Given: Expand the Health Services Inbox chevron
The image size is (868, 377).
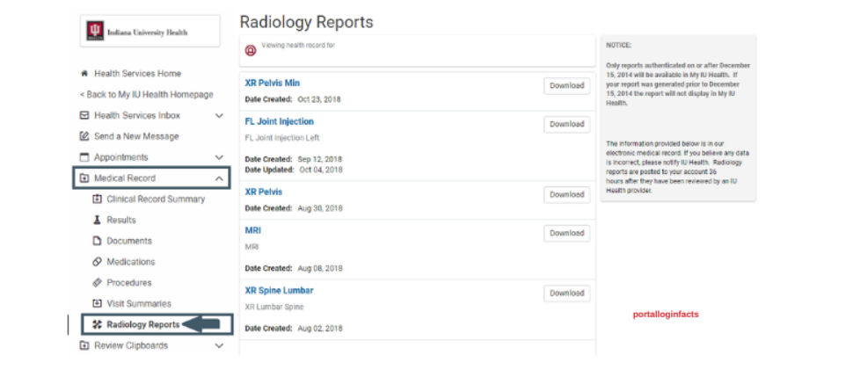Looking at the screenshot, I should point(219,115).
